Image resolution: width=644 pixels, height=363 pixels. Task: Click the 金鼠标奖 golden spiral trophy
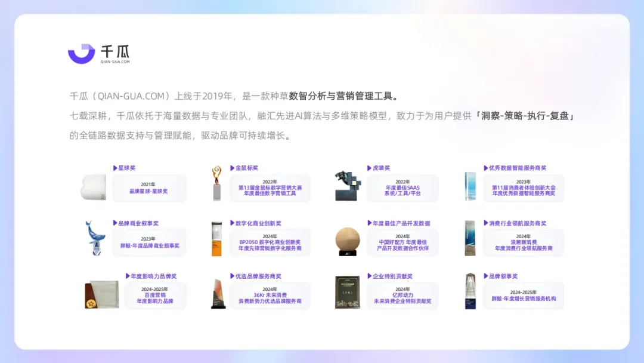click(217, 183)
